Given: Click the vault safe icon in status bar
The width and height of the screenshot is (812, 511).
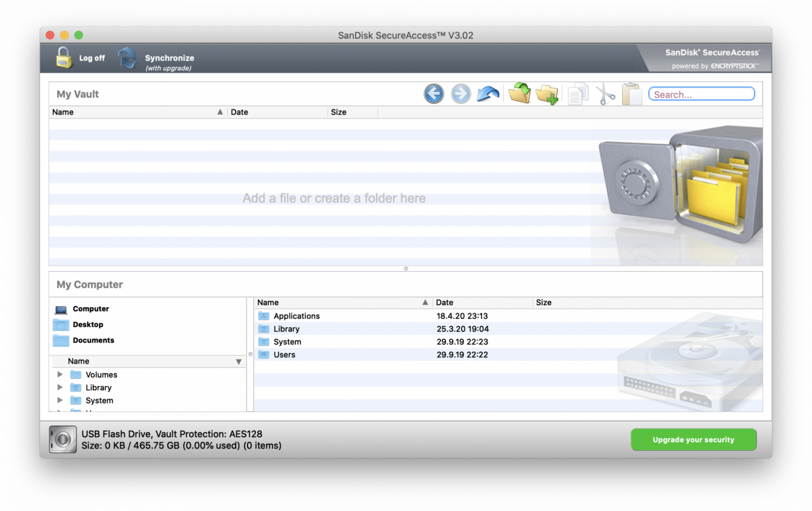Looking at the screenshot, I should (x=63, y=440).
